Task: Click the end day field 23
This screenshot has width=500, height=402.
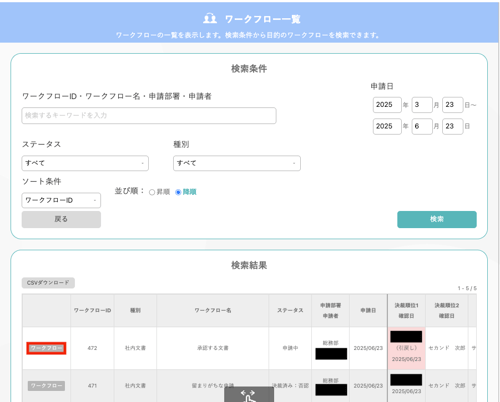Action: coord(453,127)
